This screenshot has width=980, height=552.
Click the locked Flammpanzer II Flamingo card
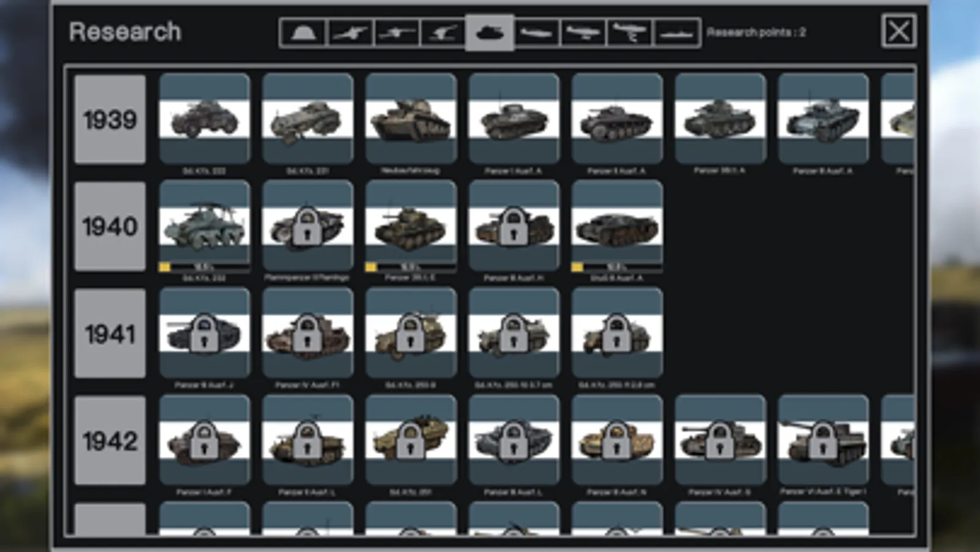point(308,226)
